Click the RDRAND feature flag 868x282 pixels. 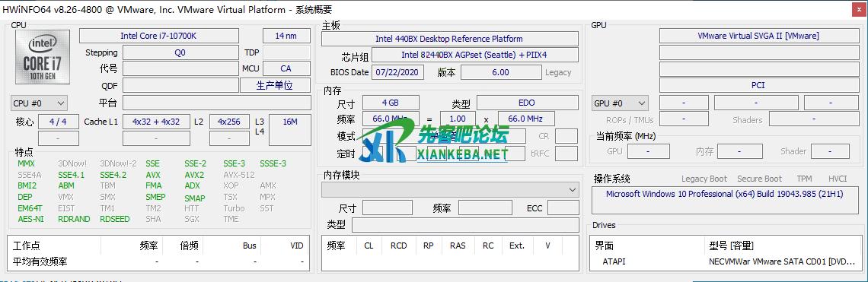[x=74, y=219]
